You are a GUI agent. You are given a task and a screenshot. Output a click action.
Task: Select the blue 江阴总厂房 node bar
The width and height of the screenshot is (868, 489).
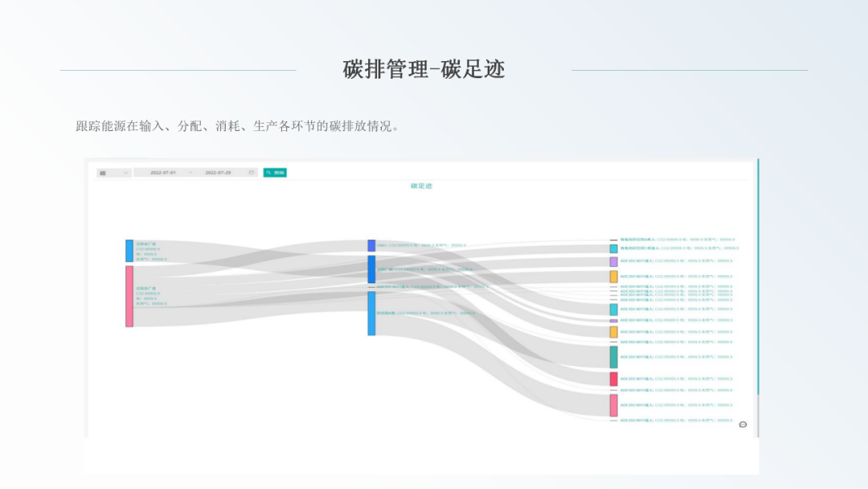click(127, 251)
